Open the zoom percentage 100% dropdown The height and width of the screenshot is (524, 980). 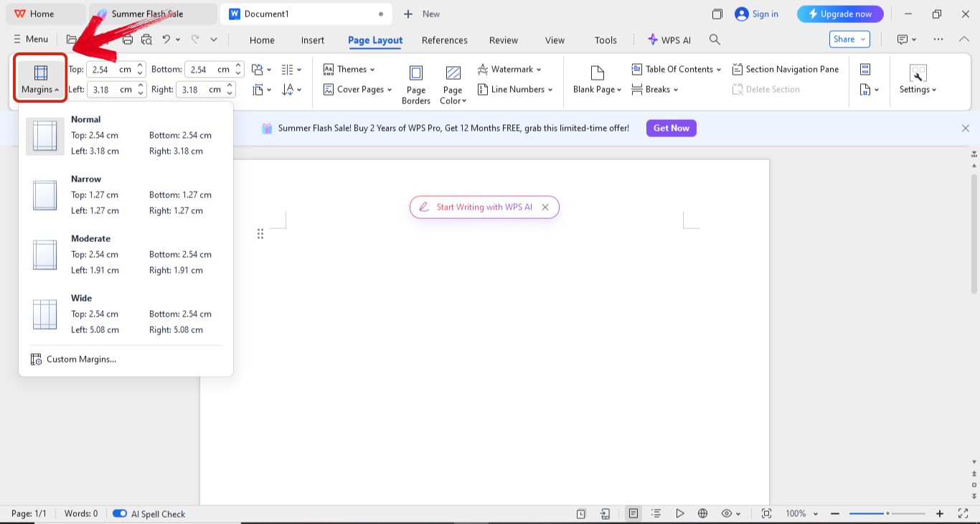click(801, 513)
